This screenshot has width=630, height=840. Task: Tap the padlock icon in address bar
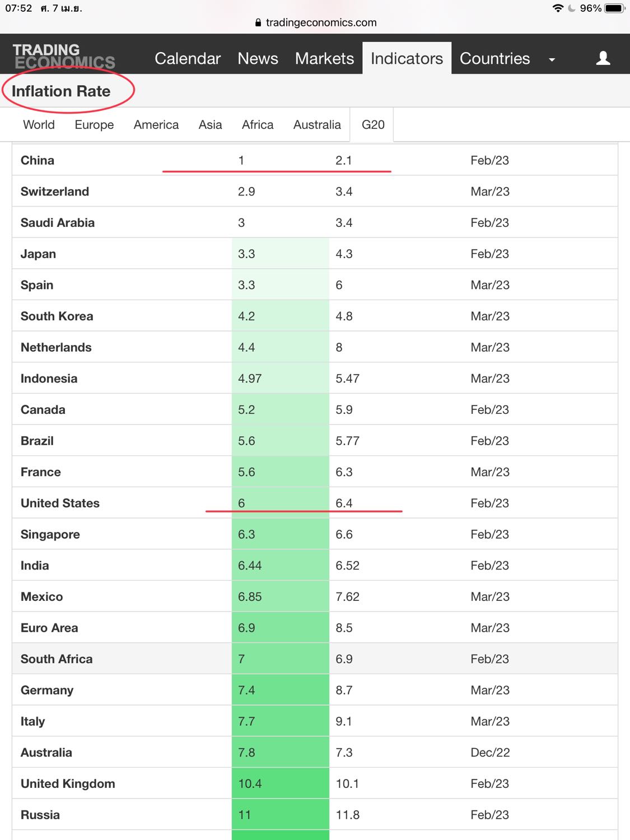pyautogui.click(x=258, y=23)
